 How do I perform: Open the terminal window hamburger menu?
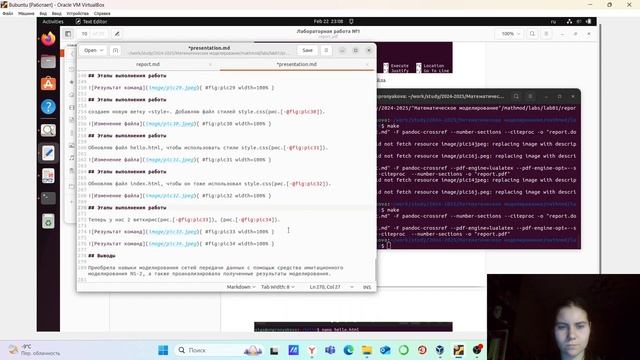tap(530, 96)
